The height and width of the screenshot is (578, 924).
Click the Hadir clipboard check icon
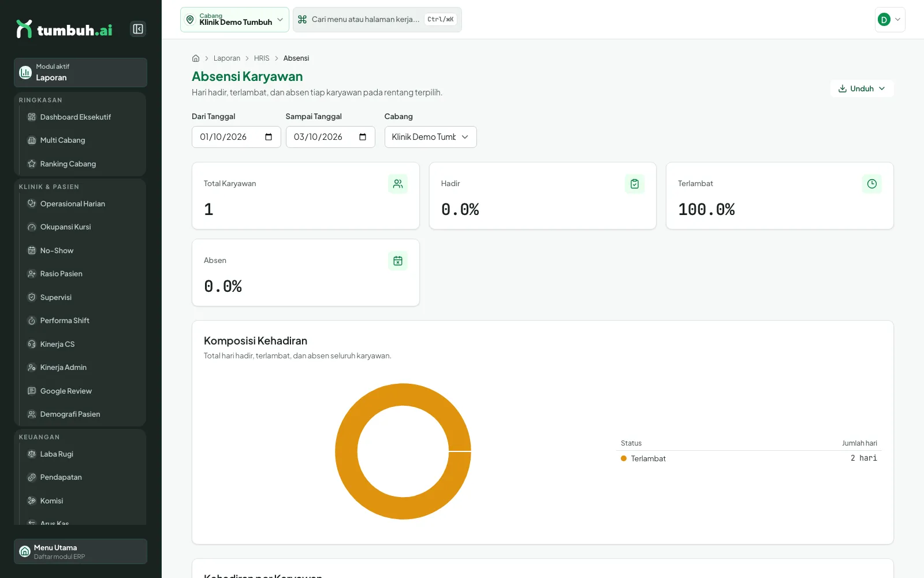pos(635,184)
